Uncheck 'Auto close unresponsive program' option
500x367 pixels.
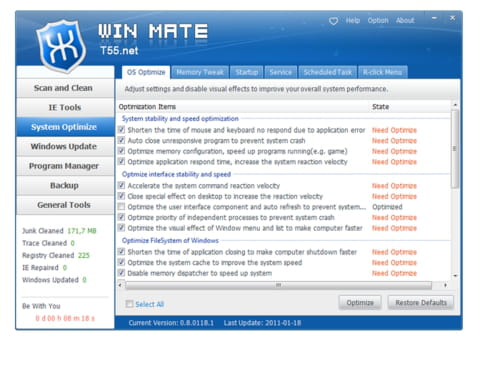121,140
